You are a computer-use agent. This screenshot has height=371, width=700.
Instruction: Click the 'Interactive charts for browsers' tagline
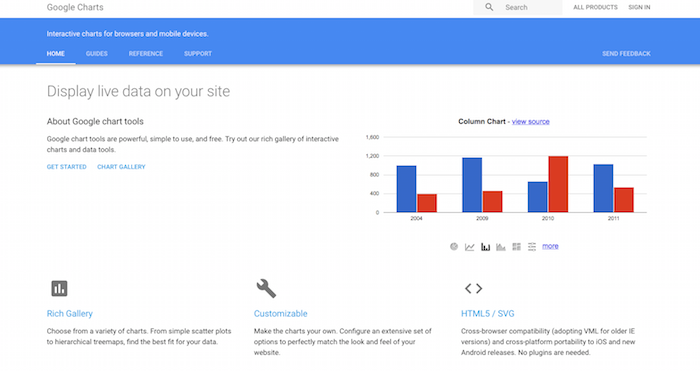click(127, 34)
